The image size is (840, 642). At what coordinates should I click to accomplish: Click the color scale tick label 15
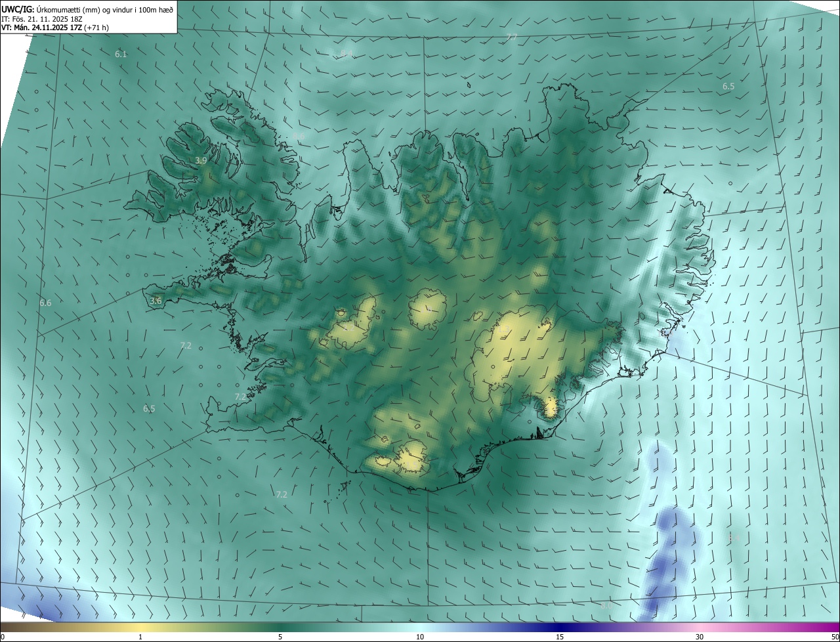click(560, 637)
